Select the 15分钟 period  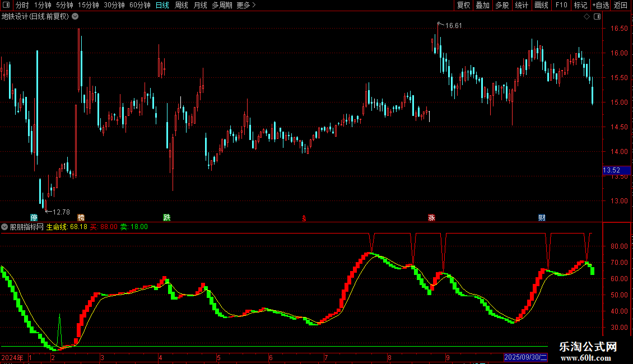pos(89,5)
